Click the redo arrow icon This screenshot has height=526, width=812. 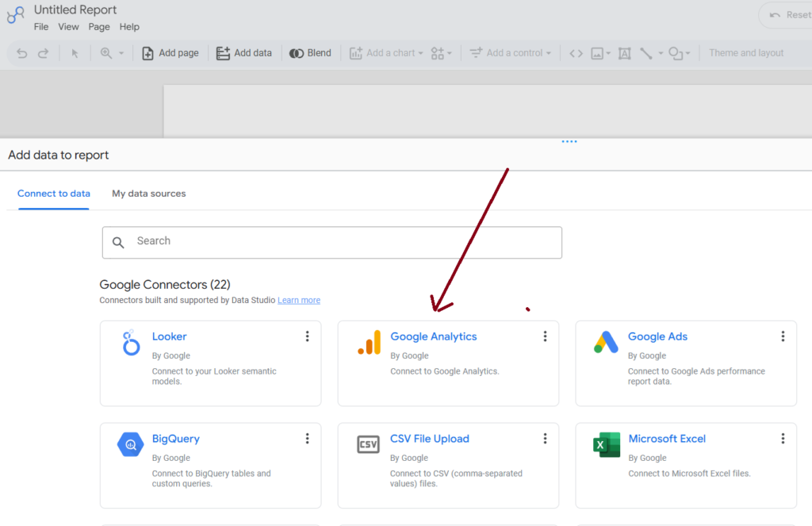click(x=44, y=53)
